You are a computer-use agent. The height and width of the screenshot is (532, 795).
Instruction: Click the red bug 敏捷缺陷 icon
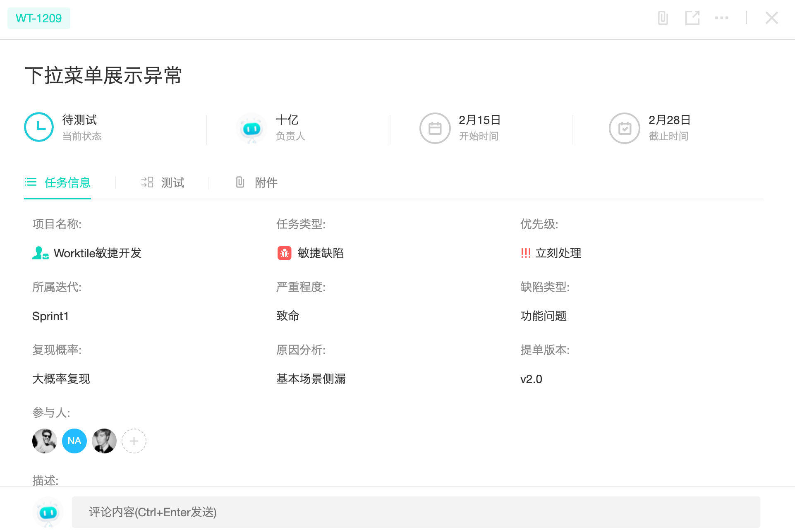(x=284, y=253)
